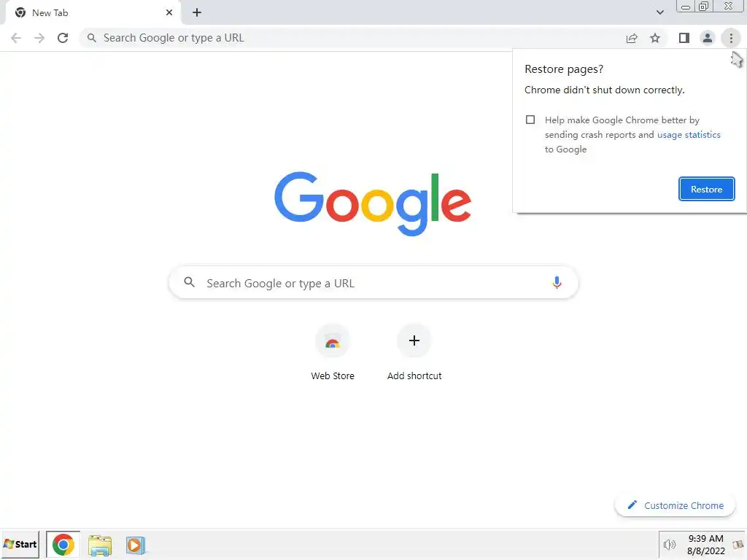Image resolution: width=747 pixels, height=560 pixels.
Task: Open Chrome's three-dot menu
Action: coord(731,38)
